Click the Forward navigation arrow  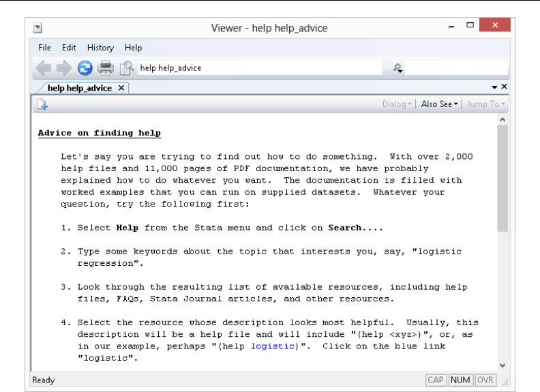64,68
